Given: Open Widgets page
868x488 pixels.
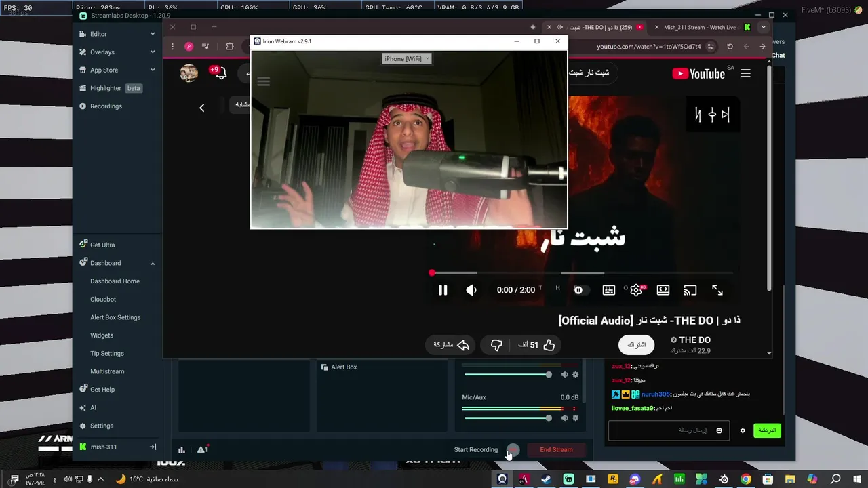Looking at the screenshot, I should [x=102, y=335].
